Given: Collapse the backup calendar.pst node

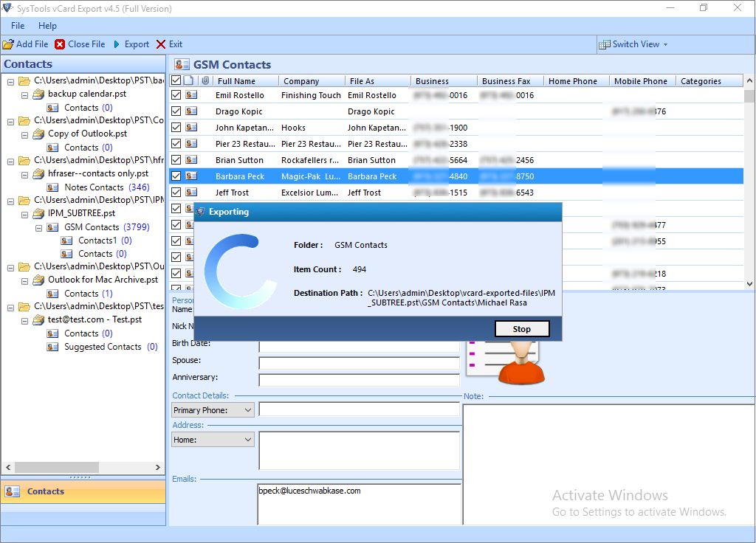Looking at the screenshot, I should click(24, 95).
